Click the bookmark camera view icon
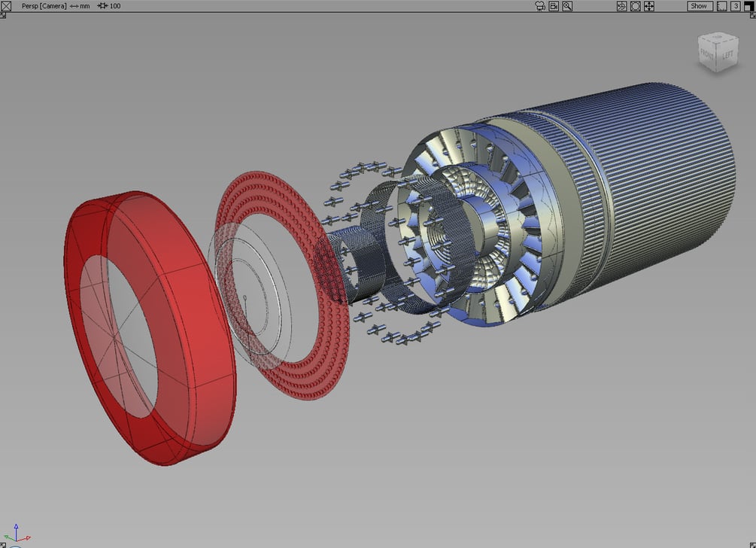The width and height of the screenshot is (756, 548). [x=554, y=6]
